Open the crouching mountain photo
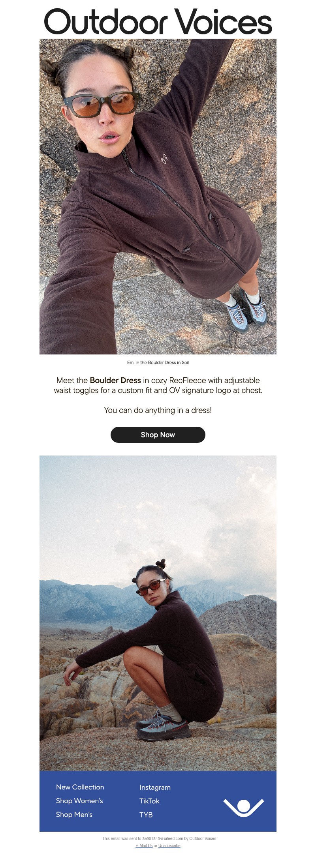Image resolution: width=316 pixels, height=868 pixels. tap(158, 613)
